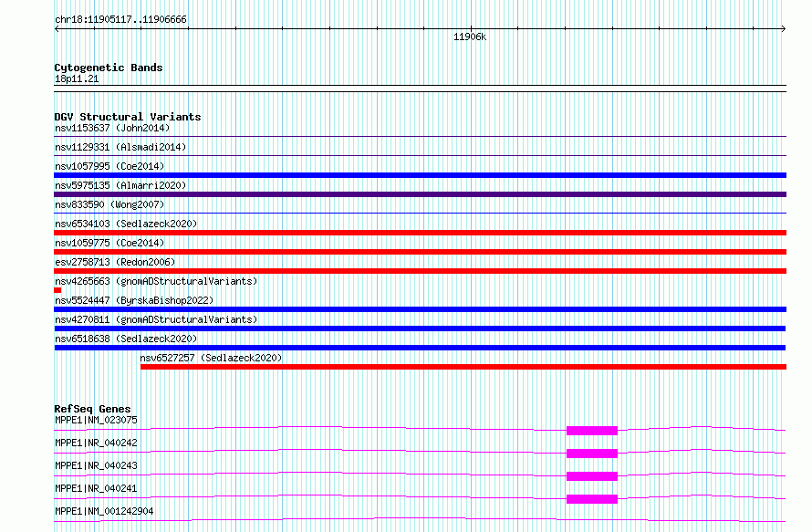Open transcript MPPE1|NR_040243 label
The height and width of the screenshot is (532, 812).
pyautogui.click(x=96, y=465)
